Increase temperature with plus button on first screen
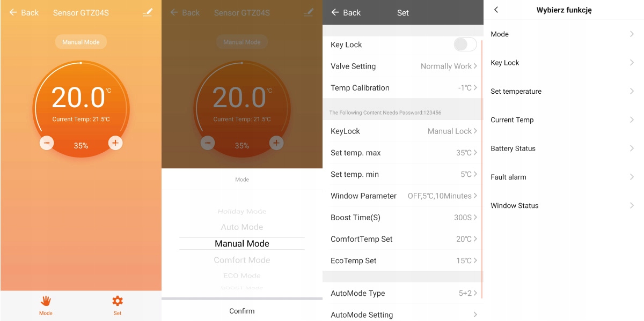 tap(115, 143)
